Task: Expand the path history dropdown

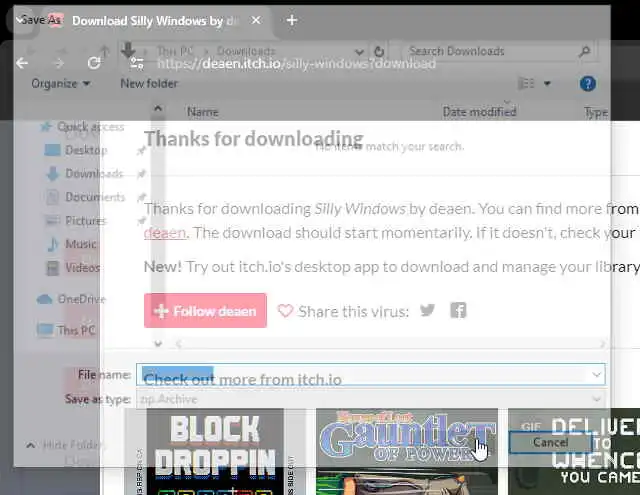Action: (359, 52)
